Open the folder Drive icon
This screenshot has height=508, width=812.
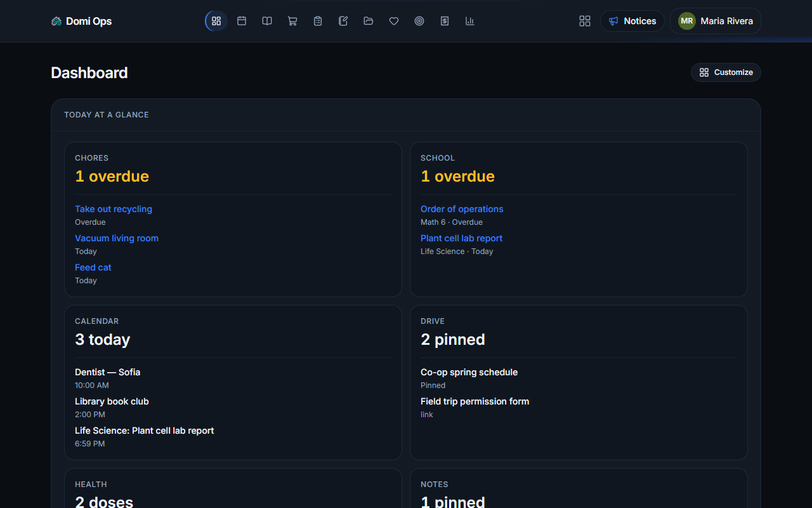click(x=369, y=21)
